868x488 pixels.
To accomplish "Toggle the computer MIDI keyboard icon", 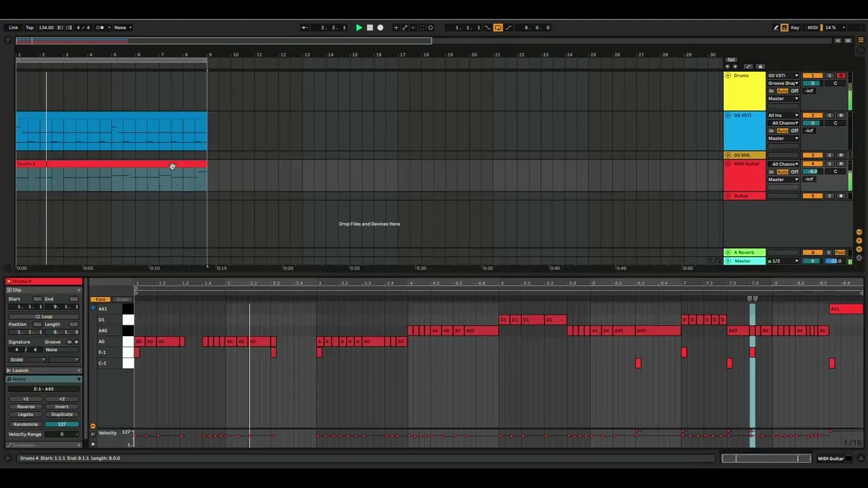I will pos(785,28).
